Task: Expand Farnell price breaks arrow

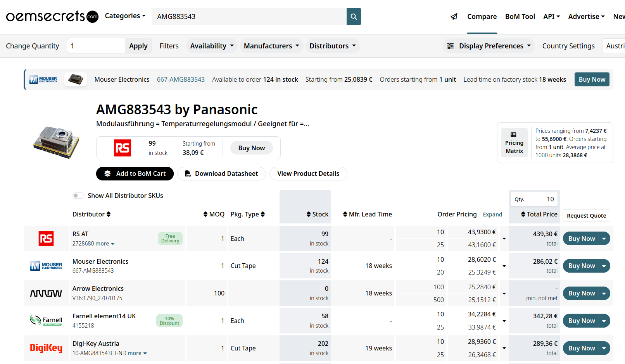Action: [504, 321]
